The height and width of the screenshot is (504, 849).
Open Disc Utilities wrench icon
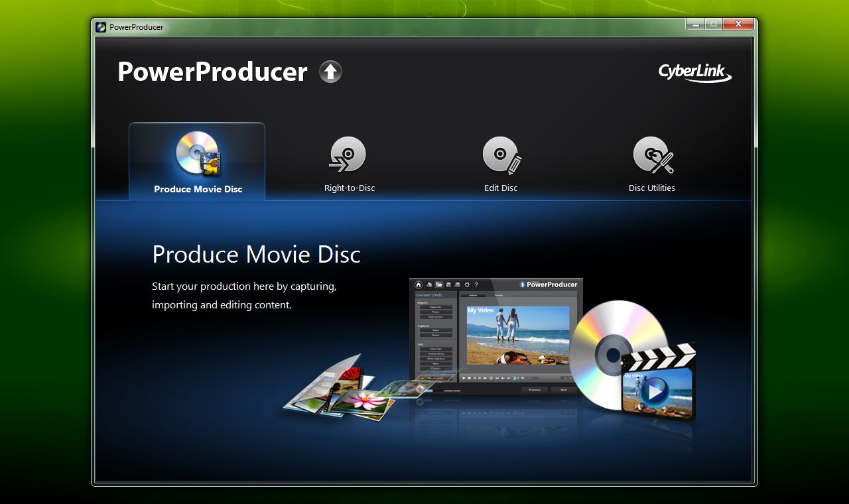pos(653,155)
